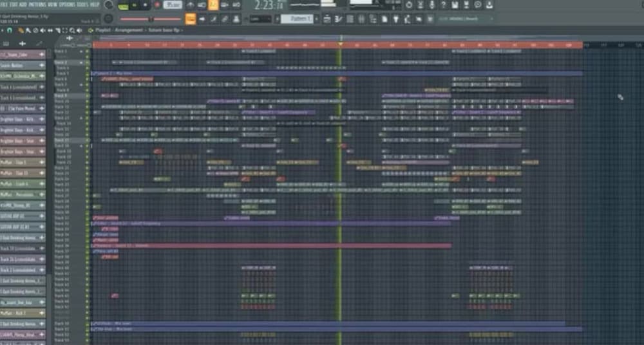Click the playhead marker on the timeline ruler

click(340, 44)
